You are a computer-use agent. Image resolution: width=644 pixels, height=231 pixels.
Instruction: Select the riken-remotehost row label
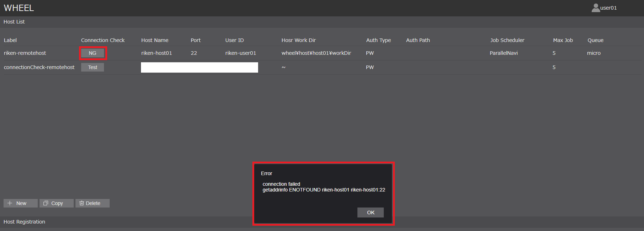[25, 53]
